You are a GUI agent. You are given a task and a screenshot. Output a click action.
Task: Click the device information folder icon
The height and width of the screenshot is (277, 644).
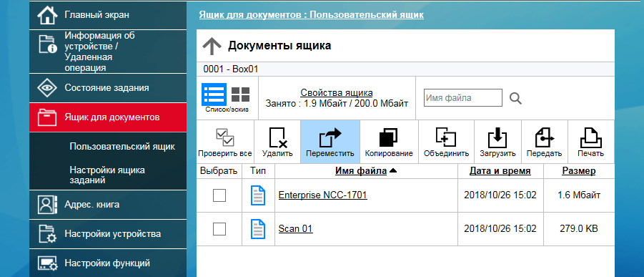pos(48,44)
